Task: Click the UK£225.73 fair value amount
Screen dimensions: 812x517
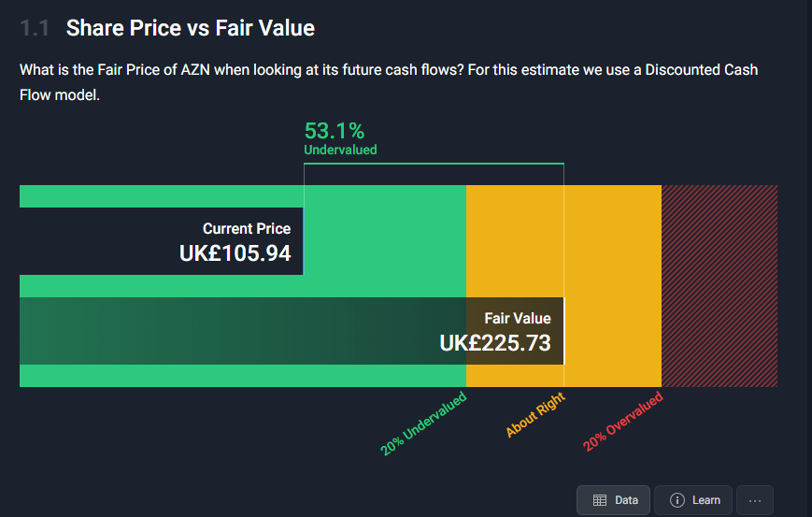Action: click(495, 343)
